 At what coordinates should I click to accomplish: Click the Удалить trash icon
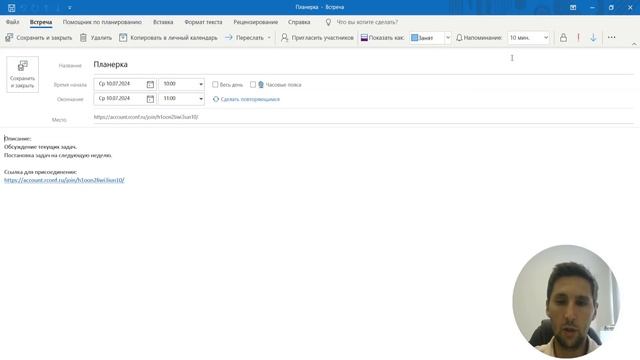coord(83,38)
